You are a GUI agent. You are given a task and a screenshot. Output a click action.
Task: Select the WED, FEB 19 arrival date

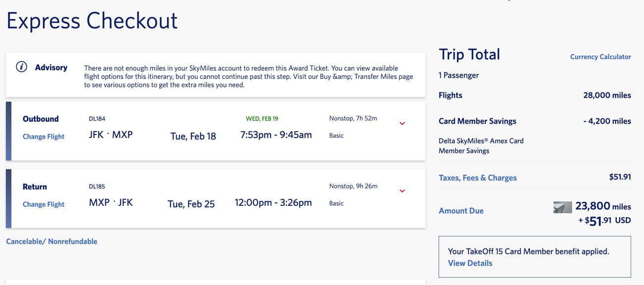[262, 118]
